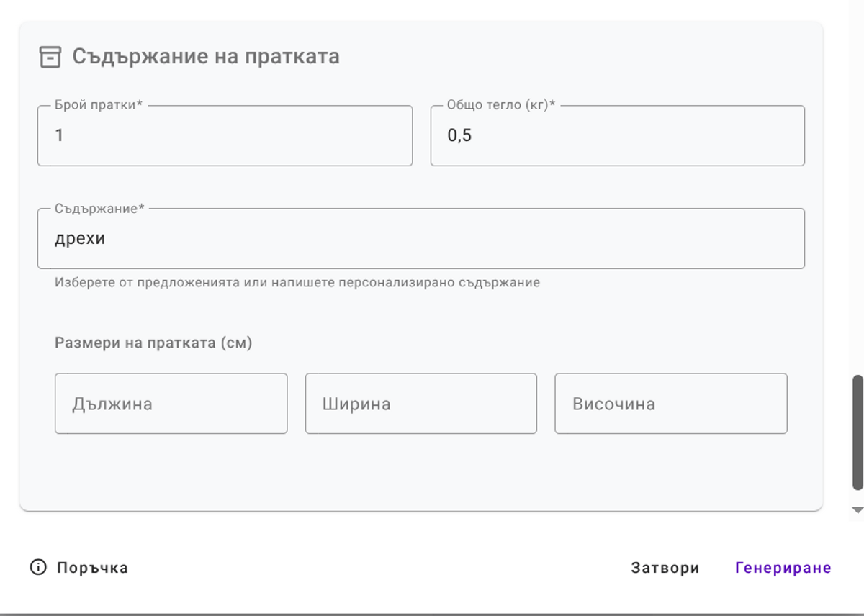Click the package box icon next to the heading

pos(50,56)
